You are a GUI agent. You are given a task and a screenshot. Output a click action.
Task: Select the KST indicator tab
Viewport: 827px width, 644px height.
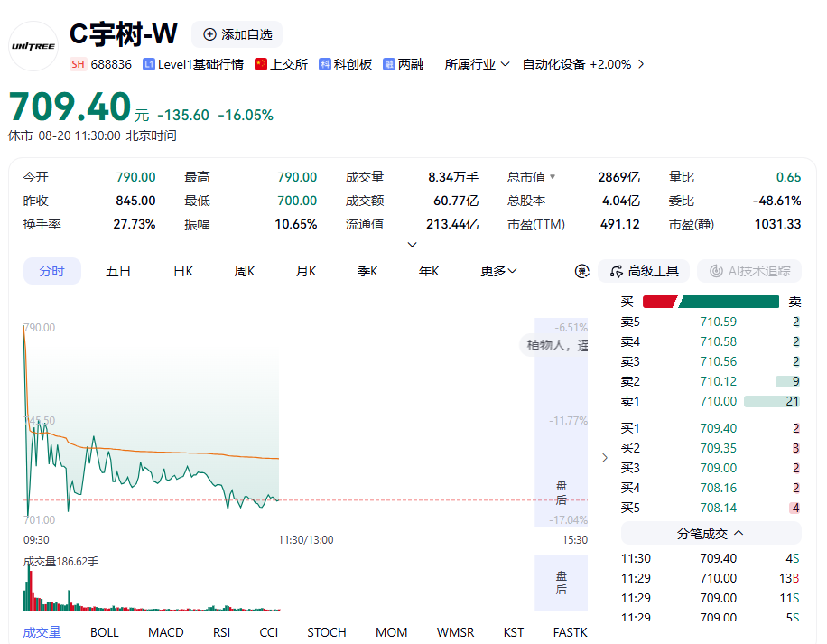pos(513,632)
